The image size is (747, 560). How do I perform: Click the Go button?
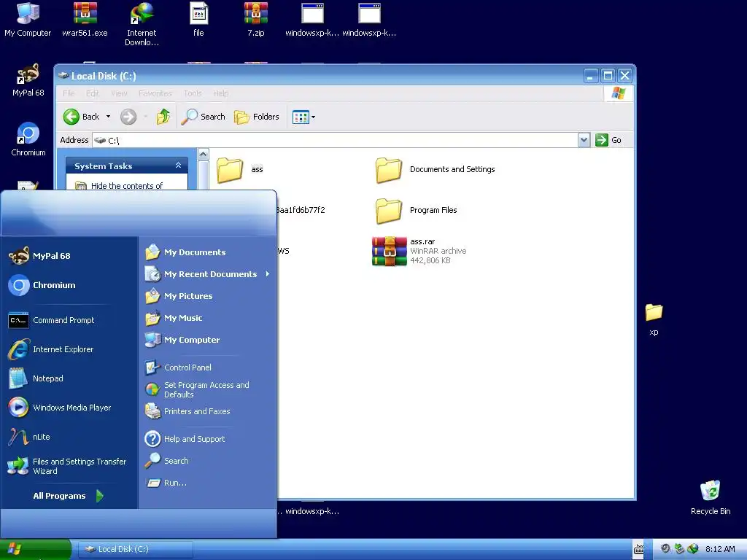coord(609,140)
